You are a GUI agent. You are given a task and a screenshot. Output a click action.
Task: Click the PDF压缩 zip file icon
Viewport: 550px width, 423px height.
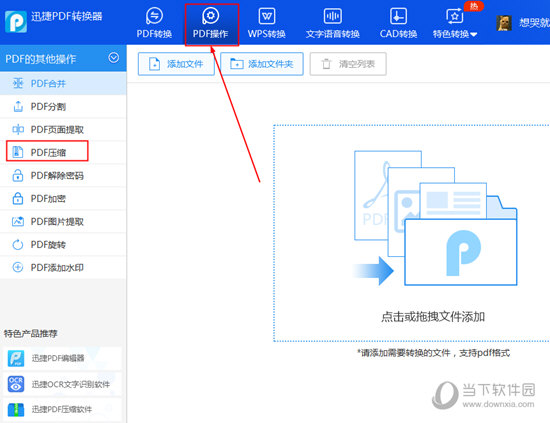pos(18,152)
